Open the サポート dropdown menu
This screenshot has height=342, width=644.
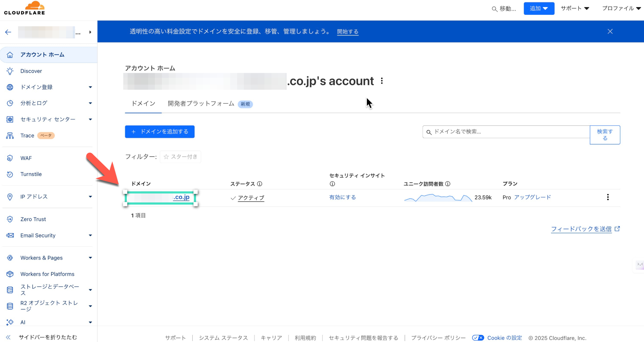tap(575, 8)
